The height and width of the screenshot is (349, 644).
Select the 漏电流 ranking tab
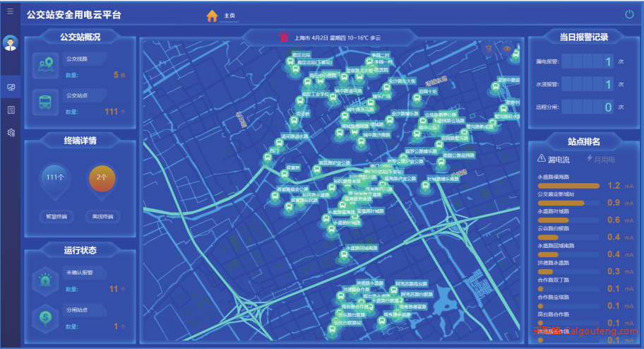pyautogui.click(x=554, y=160)
